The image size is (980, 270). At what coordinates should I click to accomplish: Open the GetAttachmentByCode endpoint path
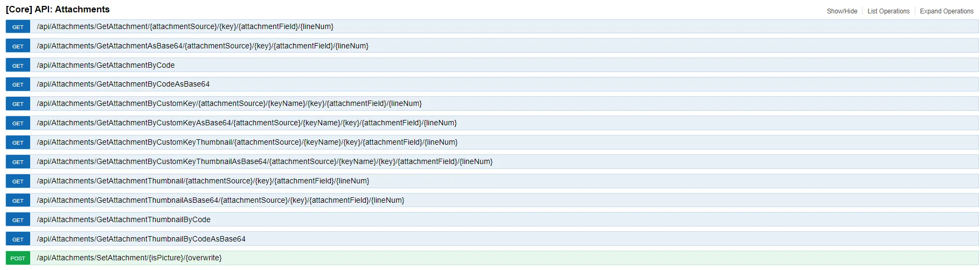(x=106, y=66)
